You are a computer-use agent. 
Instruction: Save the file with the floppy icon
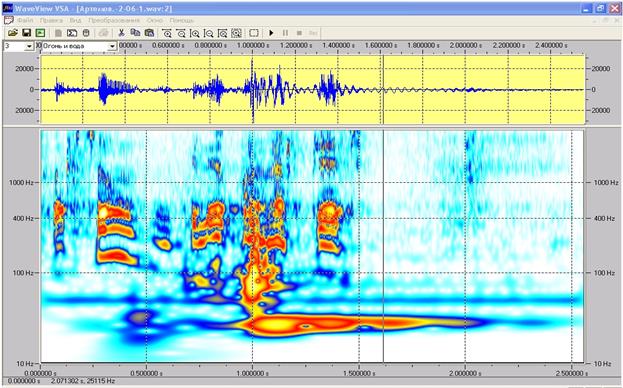tap(27, 33)
